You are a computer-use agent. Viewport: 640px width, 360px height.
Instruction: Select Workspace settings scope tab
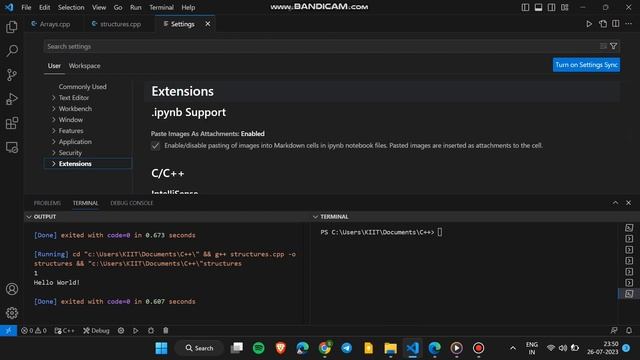pos(84,66)
